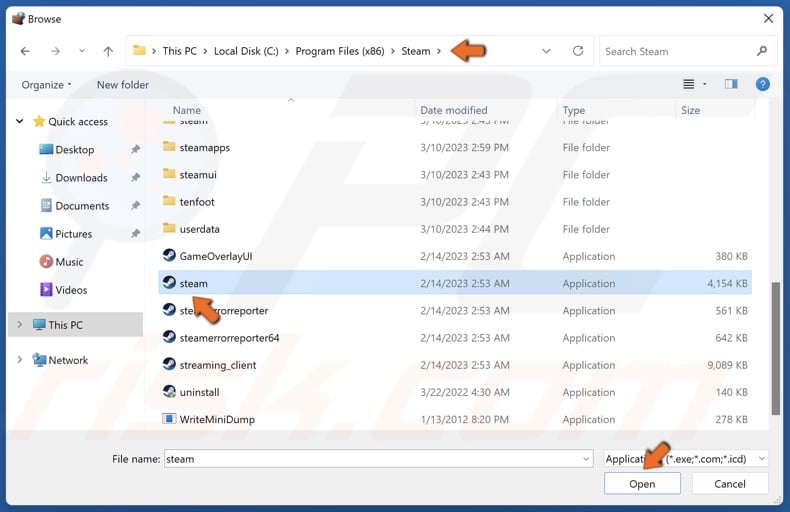Select the uninstall application icon
Viewport: 790px width, 512px height.
170,392
